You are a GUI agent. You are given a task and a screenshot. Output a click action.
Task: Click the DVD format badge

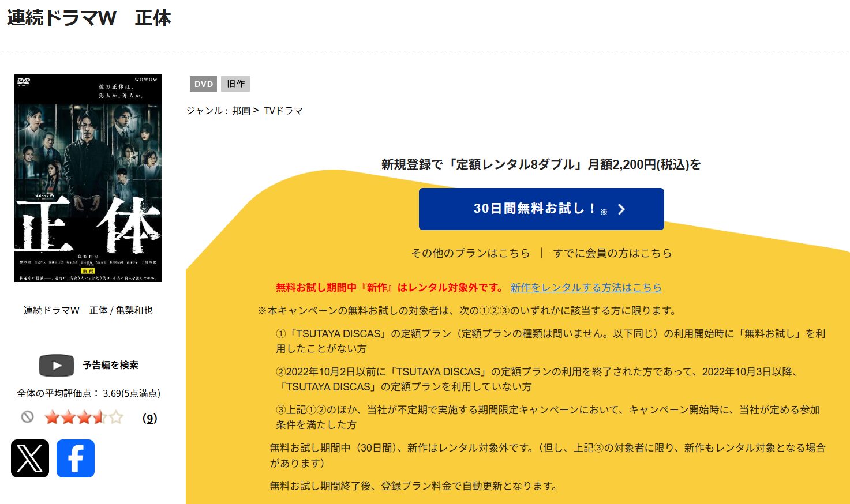tap(204, 84)
